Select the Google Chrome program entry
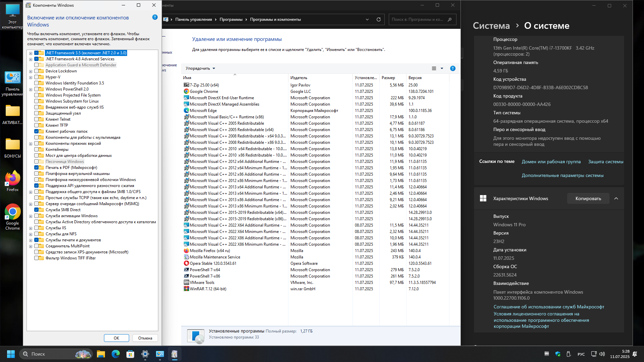The height and width of the screenshot is (362, 644). [x=204, y=92]
